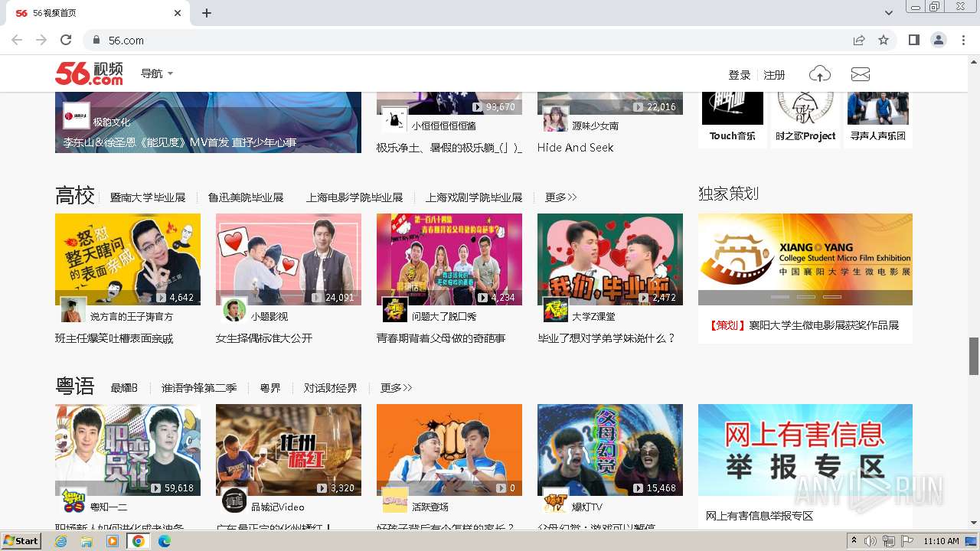Click avatar of 小题影视 channel
Screen dimensions: 980x551
234,310
